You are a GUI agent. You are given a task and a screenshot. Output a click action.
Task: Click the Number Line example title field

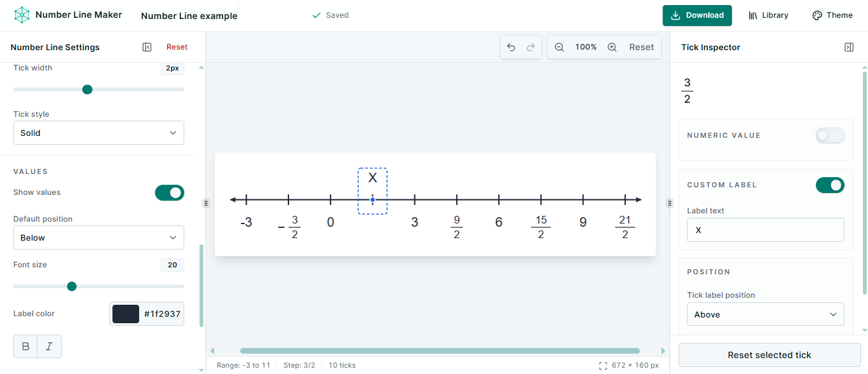(x=189, y=16)
